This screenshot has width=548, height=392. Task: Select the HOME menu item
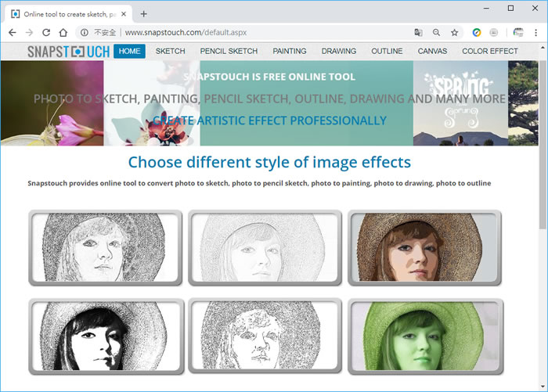tap(129, 51)
